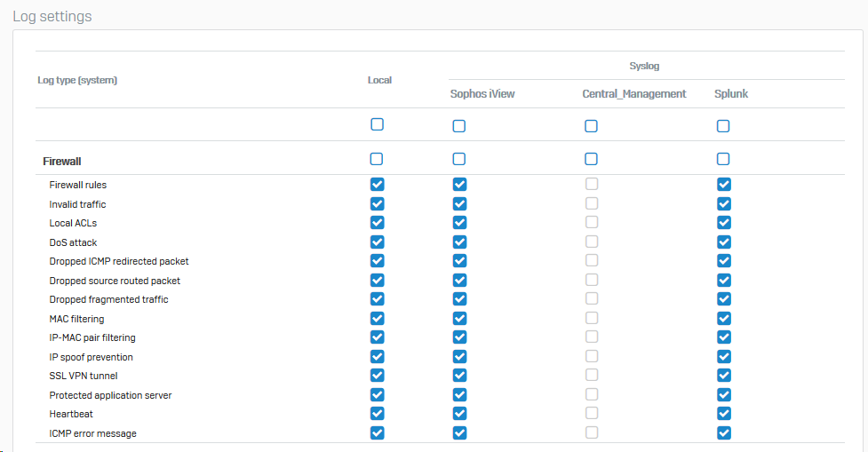This screenshot has height=452, width=868.
Task: Uncheck Splunk for Local ACLs
Action: pyautogui.click(x=723, y=223)
